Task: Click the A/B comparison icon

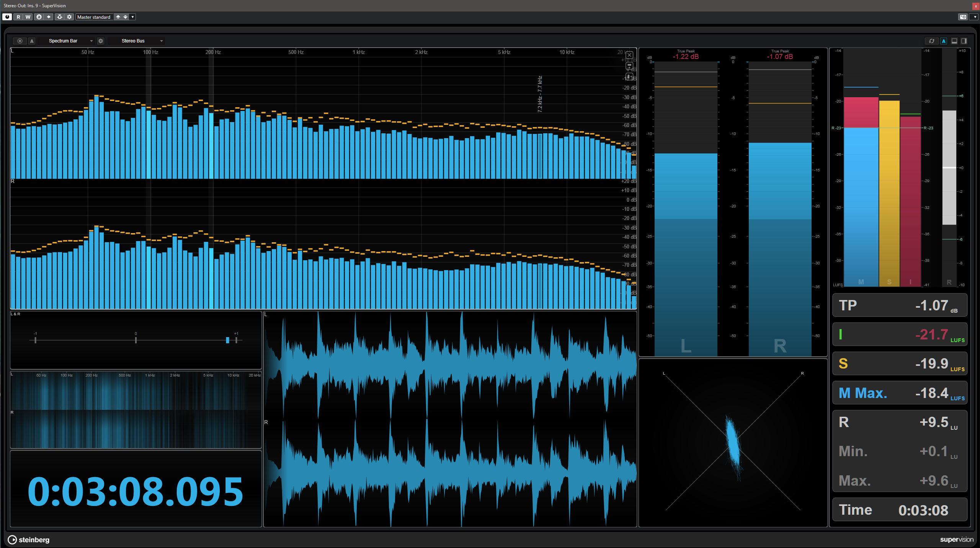Action: 39,17
